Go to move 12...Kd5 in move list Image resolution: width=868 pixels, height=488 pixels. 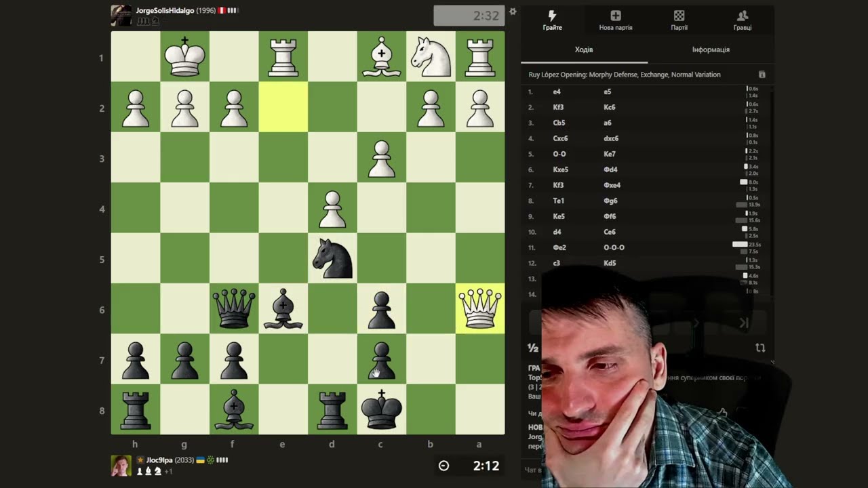click(610, 263)
